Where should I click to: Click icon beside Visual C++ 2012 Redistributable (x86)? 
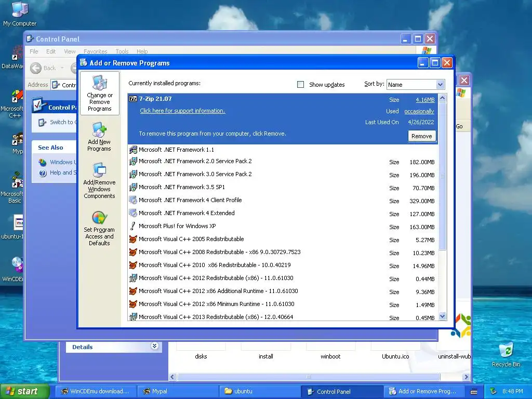(133, 278)
